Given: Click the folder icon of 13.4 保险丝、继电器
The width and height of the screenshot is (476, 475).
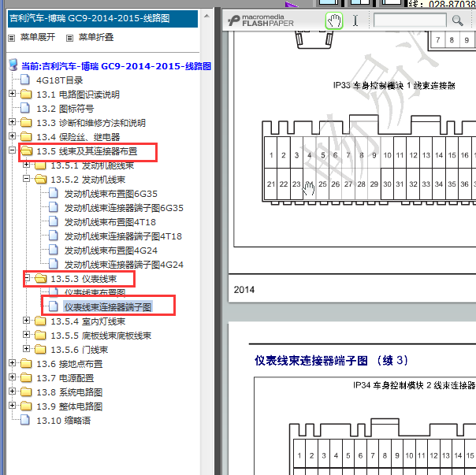Looking at the screenshot, I should tap(26, 136).
